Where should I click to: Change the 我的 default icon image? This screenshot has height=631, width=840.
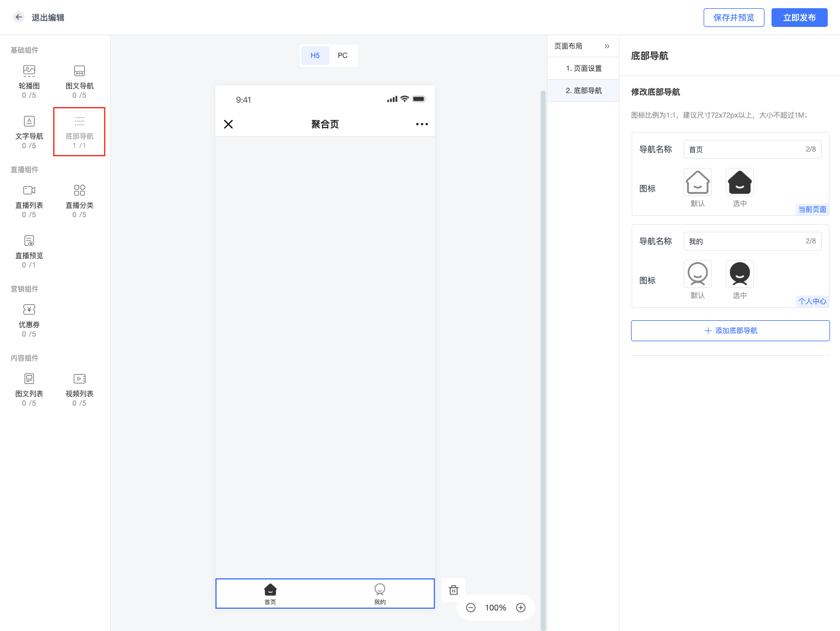[x=698, y=274]
